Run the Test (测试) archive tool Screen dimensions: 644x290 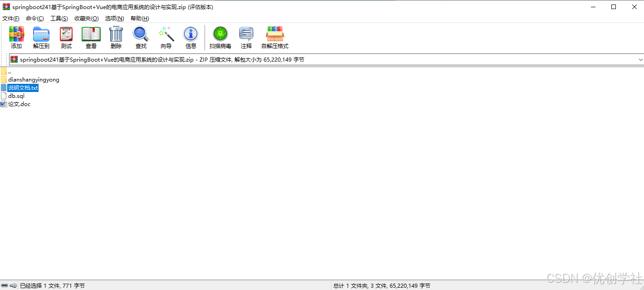[66, 34]
